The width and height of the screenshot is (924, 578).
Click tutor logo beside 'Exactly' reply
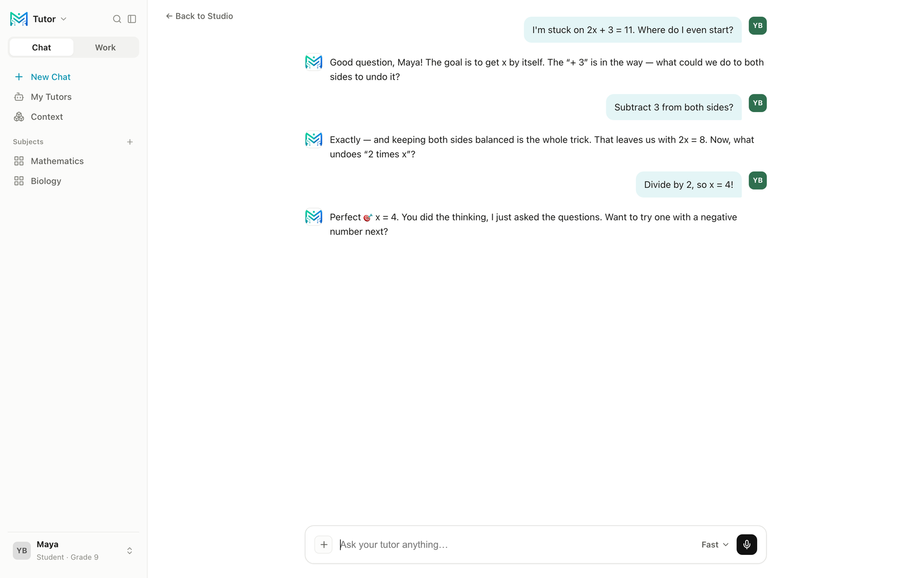click(314, 139)
